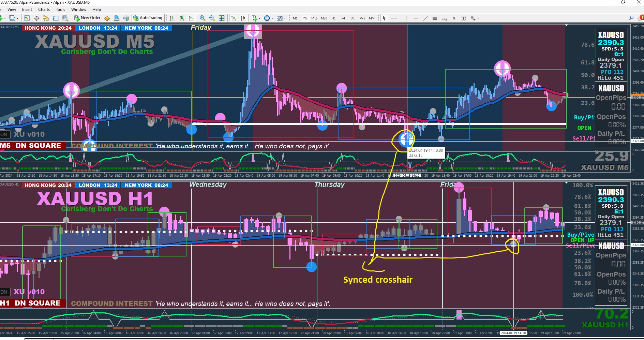Open the View menu

pos(12,10)
